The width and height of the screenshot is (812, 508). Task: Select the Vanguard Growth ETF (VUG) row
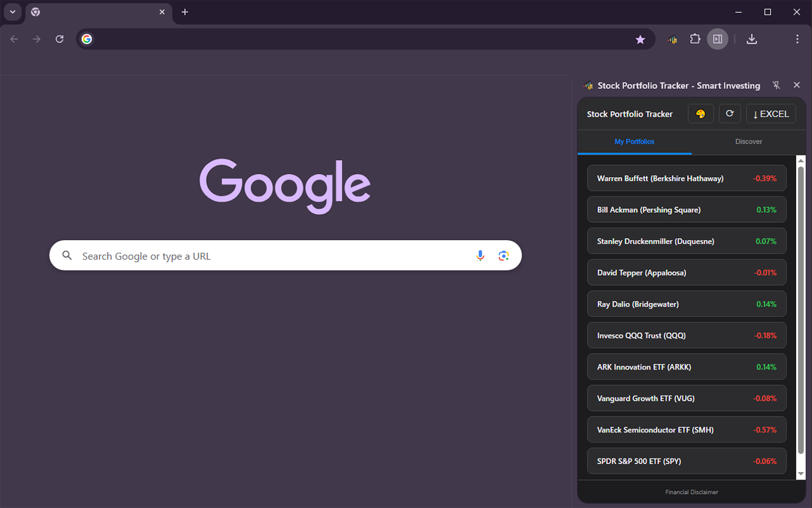(686, 398)
